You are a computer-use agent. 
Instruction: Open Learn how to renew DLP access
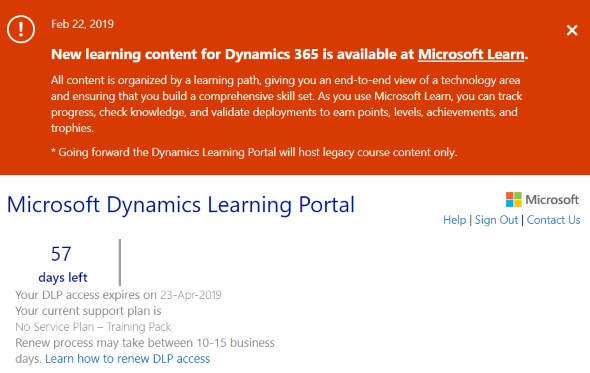click(x=128, y=359)
